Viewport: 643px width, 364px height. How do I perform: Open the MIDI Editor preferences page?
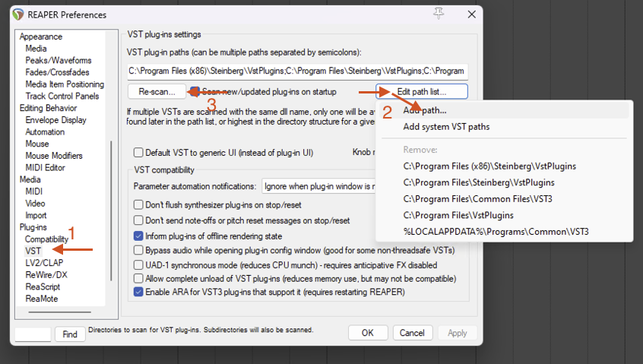tap(46, 167)
